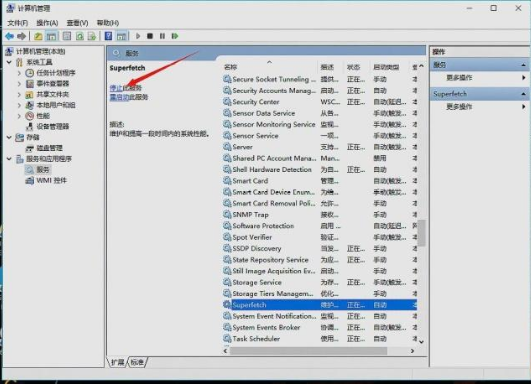This screenshot has width=531, height=384.
Task: Click the Help question mark toolbar icon
Action: coord(108,36)
